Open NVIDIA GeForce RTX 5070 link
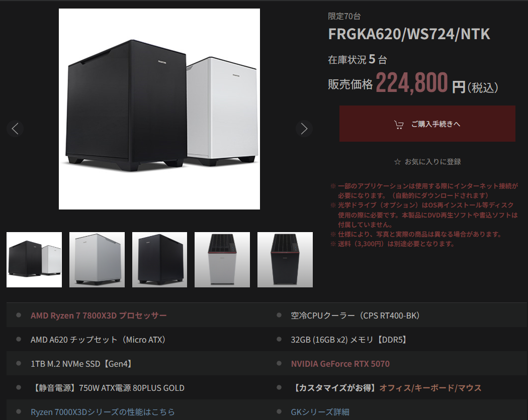 tap(340, 364)
